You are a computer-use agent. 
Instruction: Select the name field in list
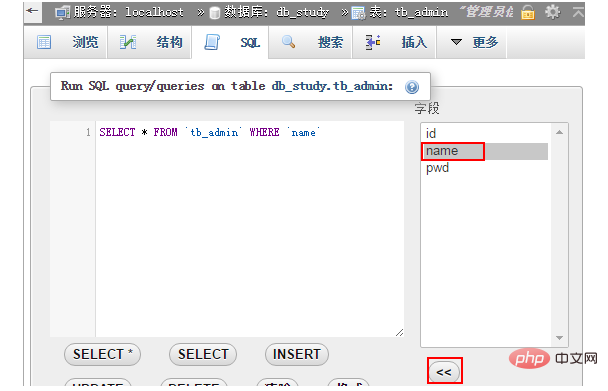pyautogui.click(x=485, y=151)
